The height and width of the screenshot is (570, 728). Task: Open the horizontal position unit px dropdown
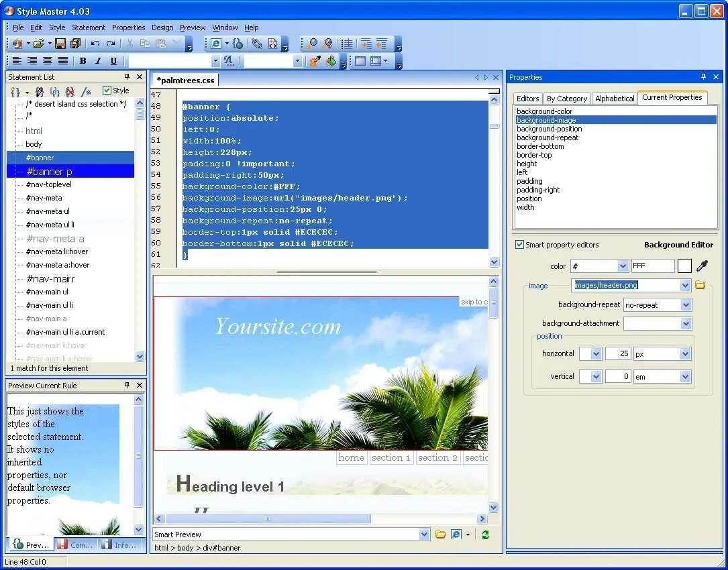[x=685, y=354]
